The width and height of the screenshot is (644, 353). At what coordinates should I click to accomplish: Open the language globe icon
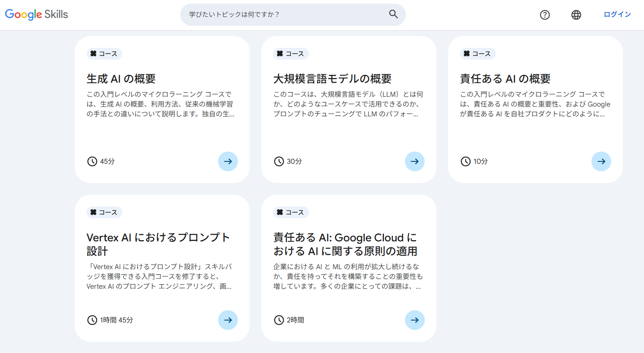click(576, 14)
